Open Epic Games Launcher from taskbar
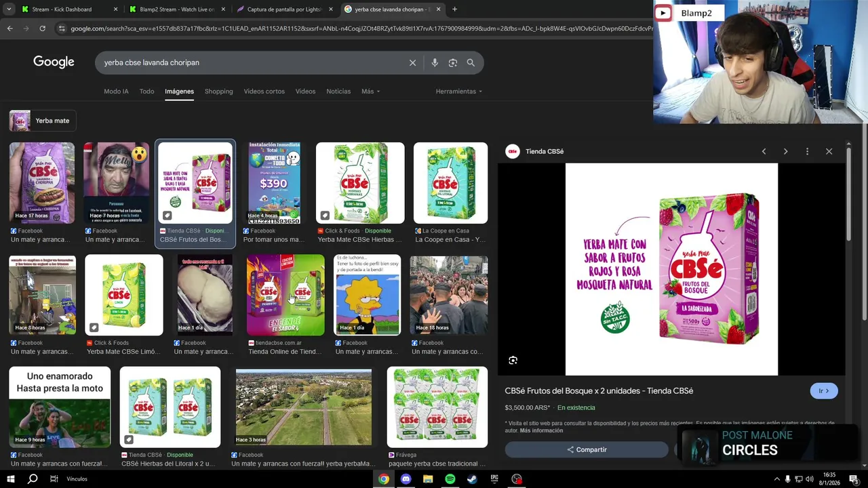The height and width of the screenshot is (488, 868). (x=494, y=479)
